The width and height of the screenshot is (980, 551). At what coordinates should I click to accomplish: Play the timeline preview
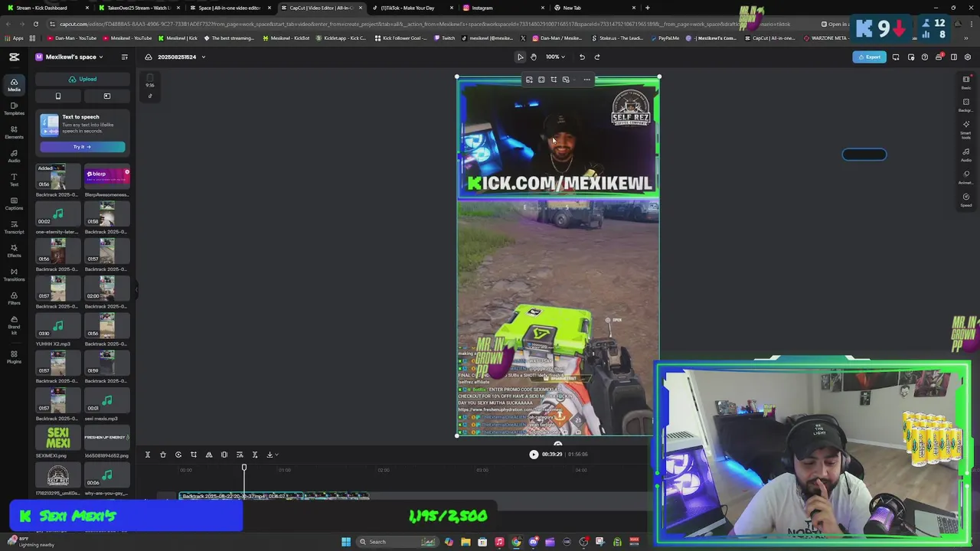pyautogui.click(x=534, y=455)
